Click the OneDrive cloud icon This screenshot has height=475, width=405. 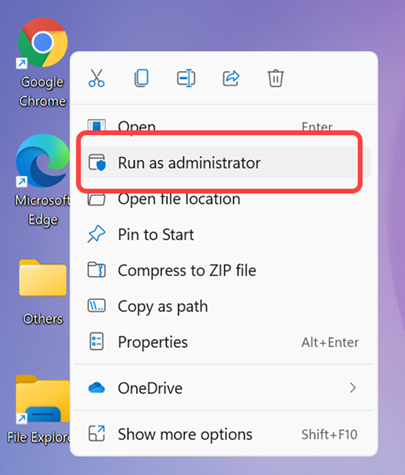pos(96,388)
